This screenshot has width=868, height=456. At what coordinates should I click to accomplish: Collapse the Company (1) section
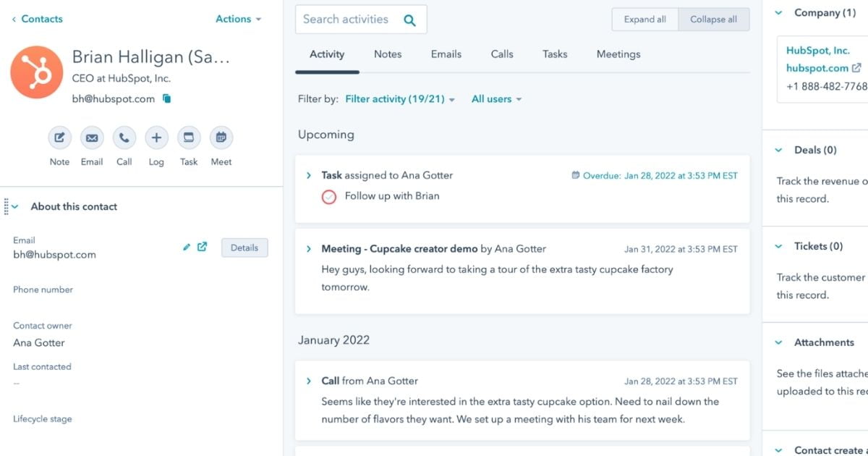tap(779, 13)
